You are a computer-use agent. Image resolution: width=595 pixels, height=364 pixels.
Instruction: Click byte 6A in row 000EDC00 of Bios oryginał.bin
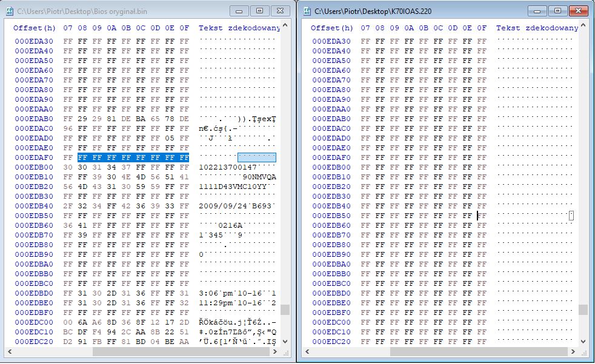pos(82,322)
